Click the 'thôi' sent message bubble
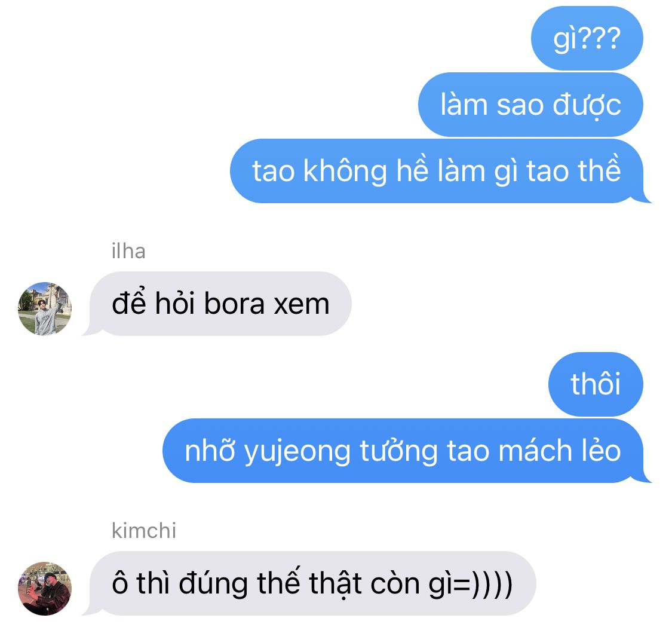Viewport: 672px width, 627px height. pos(596,384)
